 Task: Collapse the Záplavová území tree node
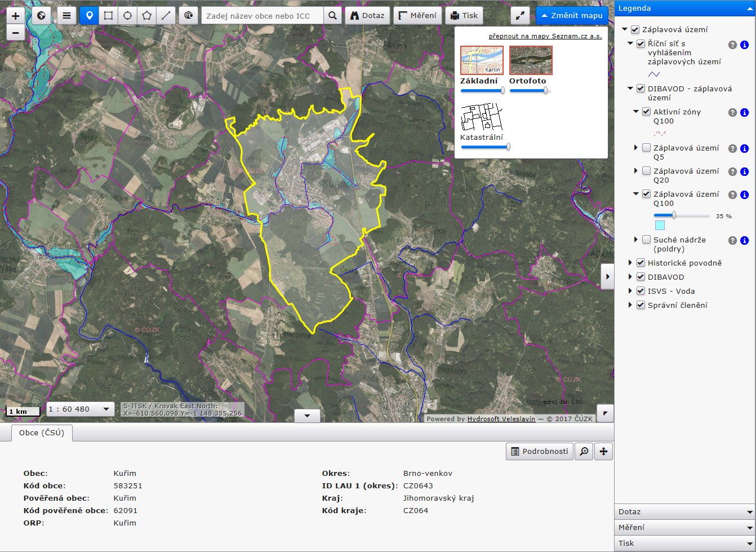click(x=625, y=29)
